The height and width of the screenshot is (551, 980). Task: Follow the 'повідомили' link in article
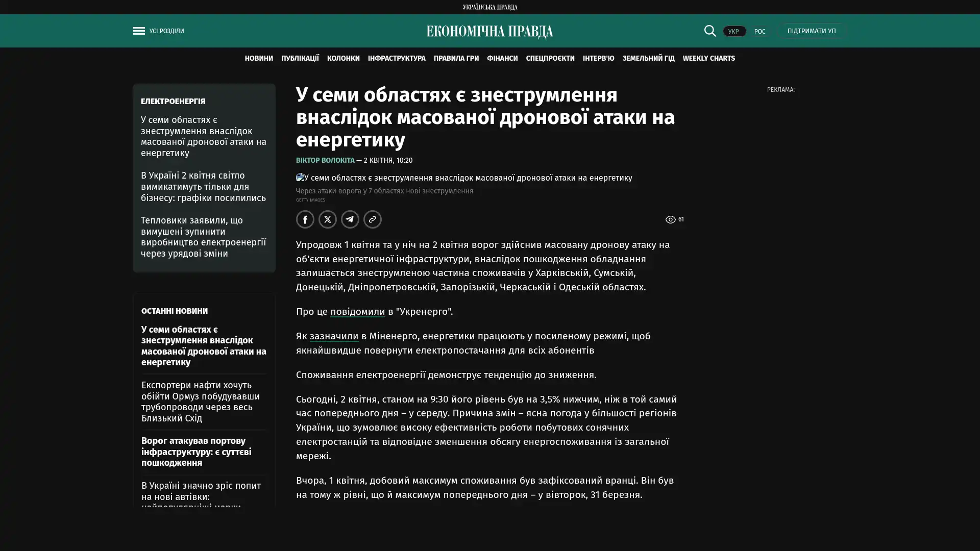pyautogui.click(x=357, y=311)
